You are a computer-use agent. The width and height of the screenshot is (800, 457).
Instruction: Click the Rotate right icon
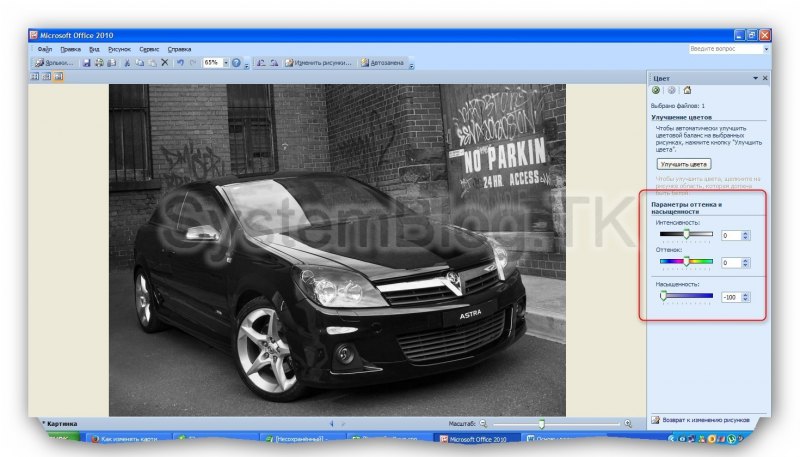point(274,63)
